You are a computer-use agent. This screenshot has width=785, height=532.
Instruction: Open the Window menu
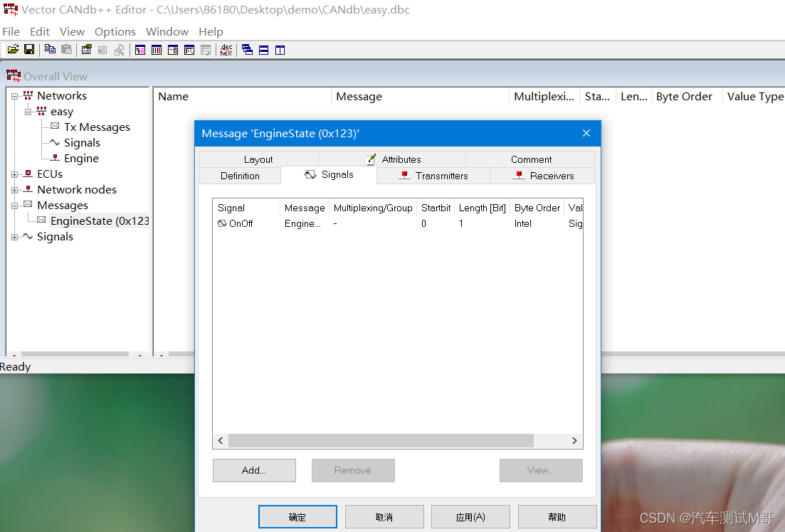[x=167, y=31]
